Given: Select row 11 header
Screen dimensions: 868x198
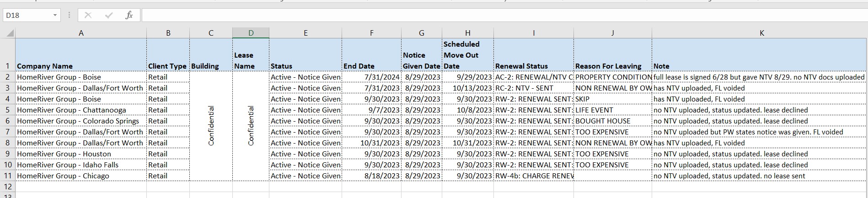Looking at the screenshot, I should (x=7, y=176).
